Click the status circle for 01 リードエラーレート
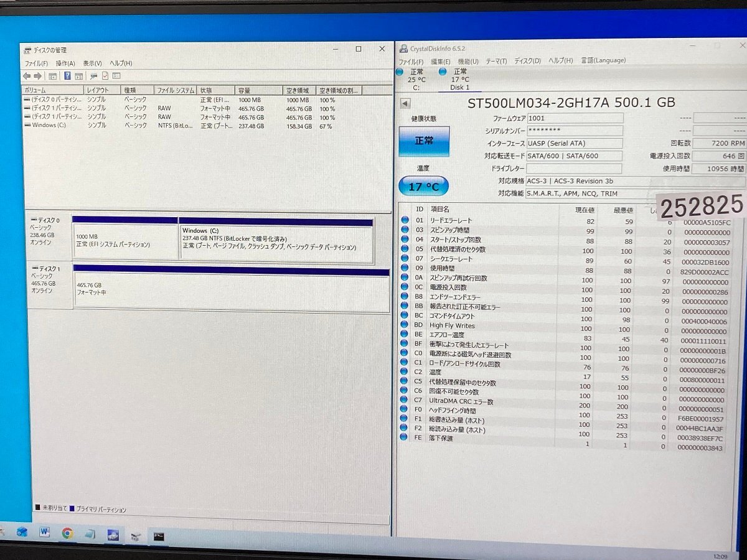The height and width of the screenshot is (560, 747). point(405,220)
